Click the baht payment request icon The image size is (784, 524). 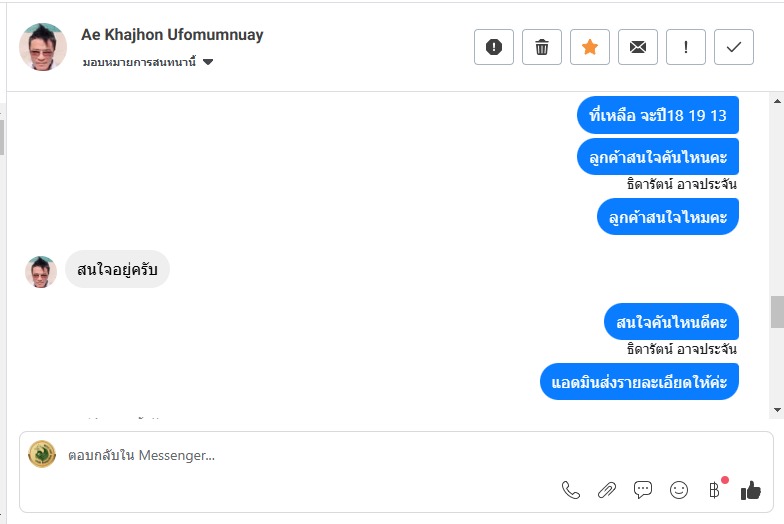click(714, 490)
